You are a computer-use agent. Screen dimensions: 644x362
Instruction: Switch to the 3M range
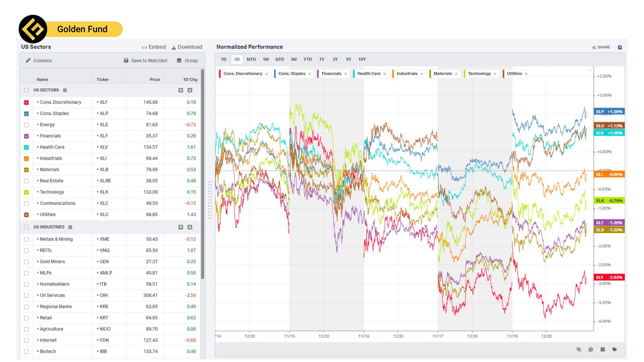[294, 60]
